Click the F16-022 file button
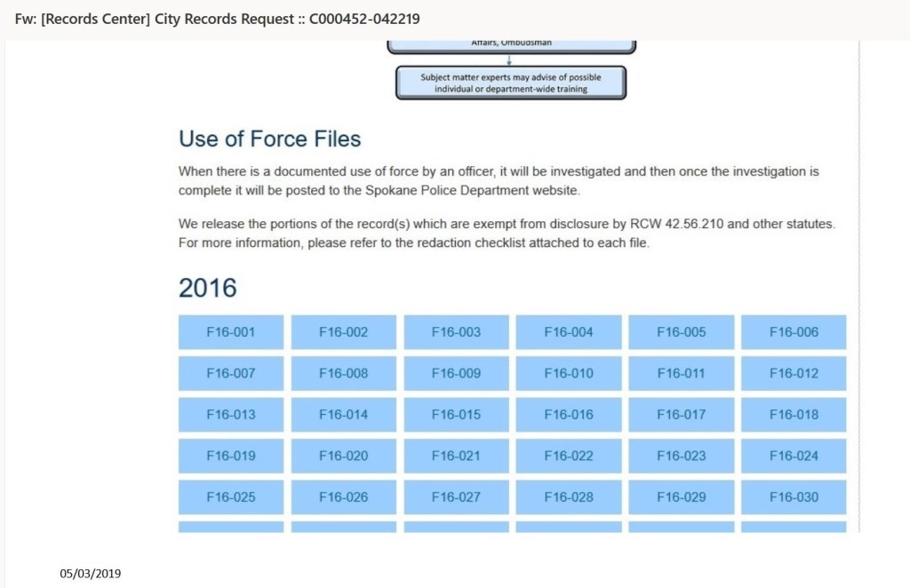This screenshot has width=910, height=588. click(569, 456)
